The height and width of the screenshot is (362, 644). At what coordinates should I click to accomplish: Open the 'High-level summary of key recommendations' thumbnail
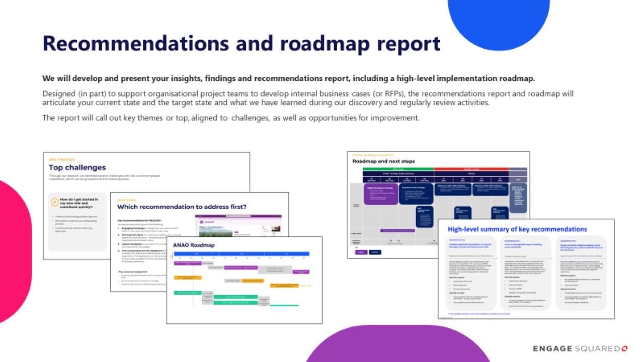click(526, 268)
